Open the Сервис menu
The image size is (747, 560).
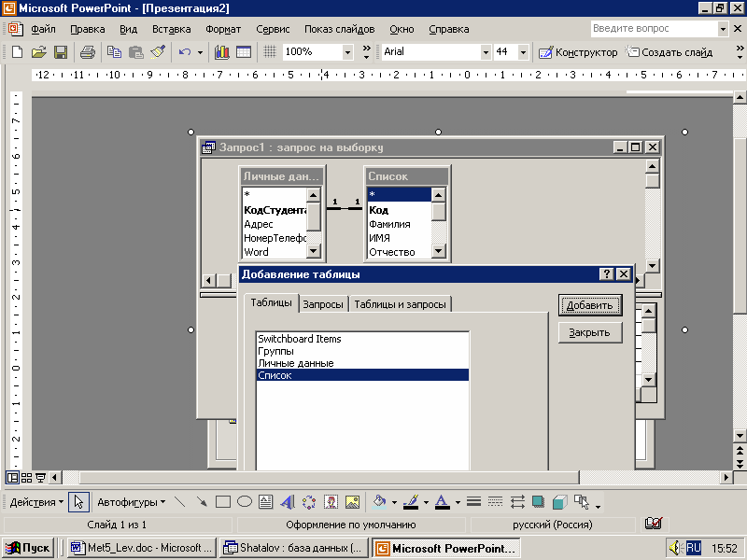pos(273,30)
